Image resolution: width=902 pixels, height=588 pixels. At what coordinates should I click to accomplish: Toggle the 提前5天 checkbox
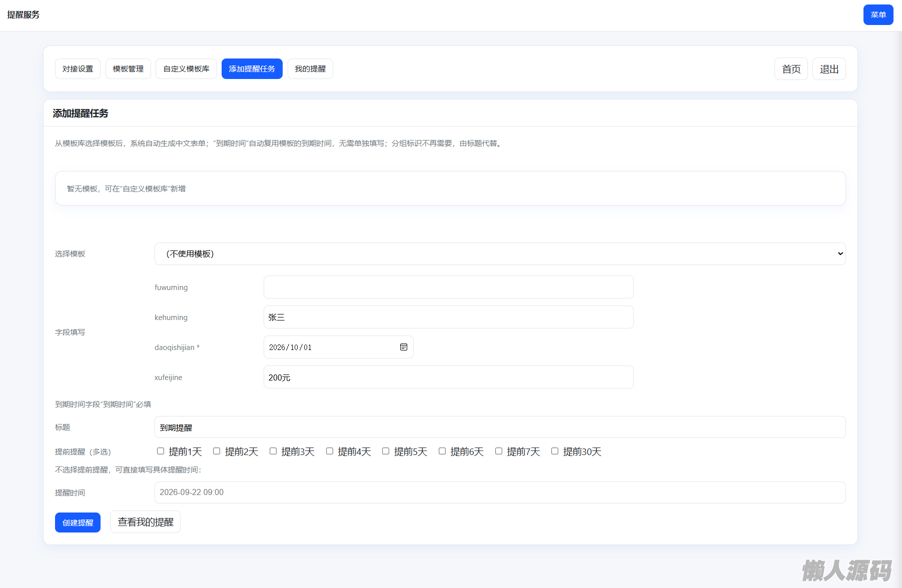[x=386, y=451]
